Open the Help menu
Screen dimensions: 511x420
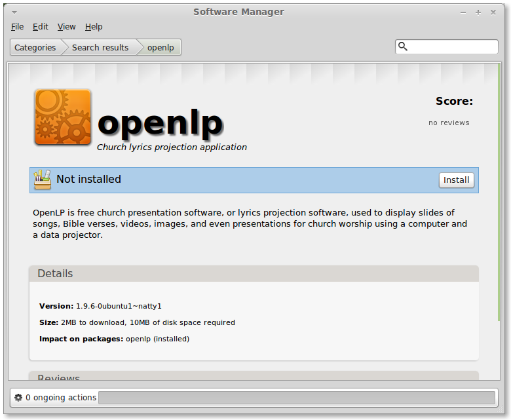tap(94, 27)
